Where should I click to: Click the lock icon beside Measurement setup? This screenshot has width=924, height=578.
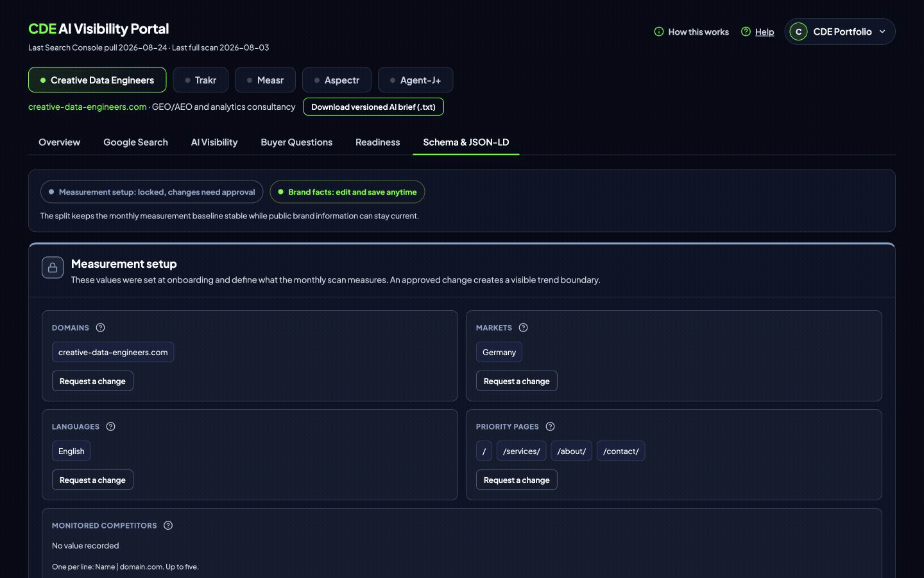[53, 268]
